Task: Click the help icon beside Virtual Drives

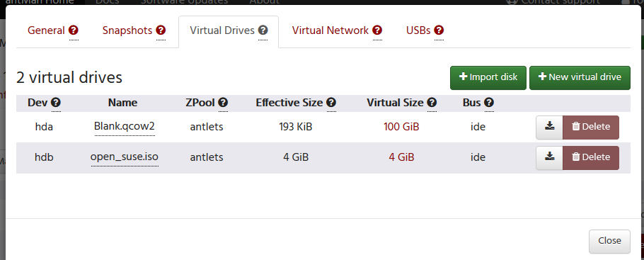Action: 263,30
